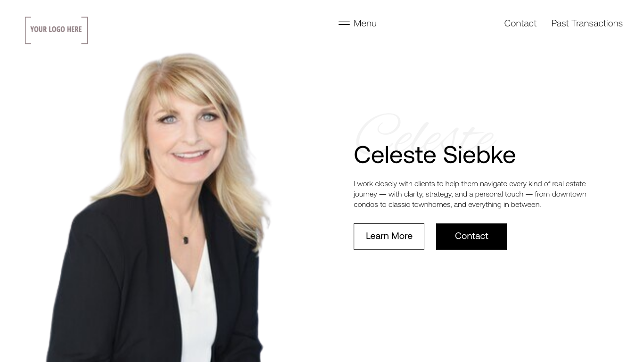The width and height of the screenshot is (644, 362).
Task: Click the pendant necklace in the portrait
Action: coord(186,240)
